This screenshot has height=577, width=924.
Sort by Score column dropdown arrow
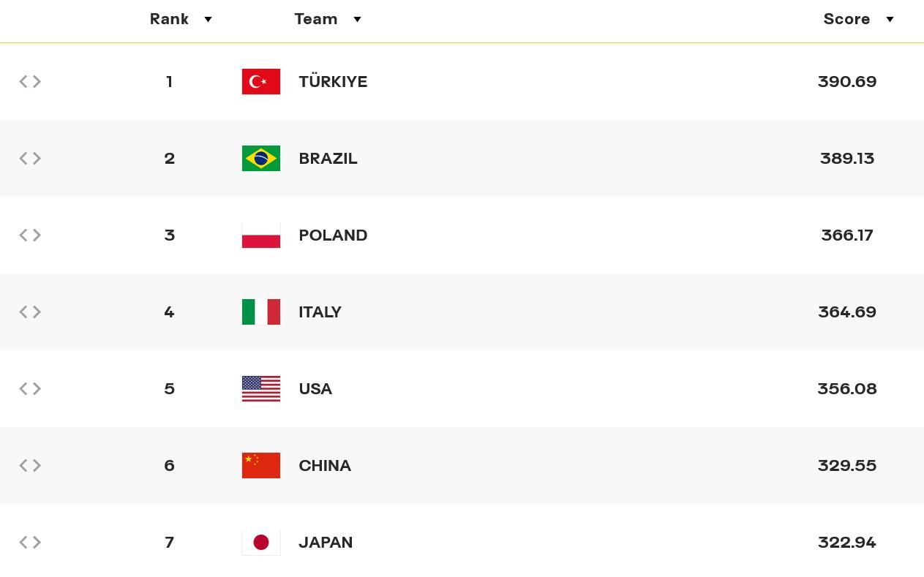pyautogui.click(x=890, y=20)
